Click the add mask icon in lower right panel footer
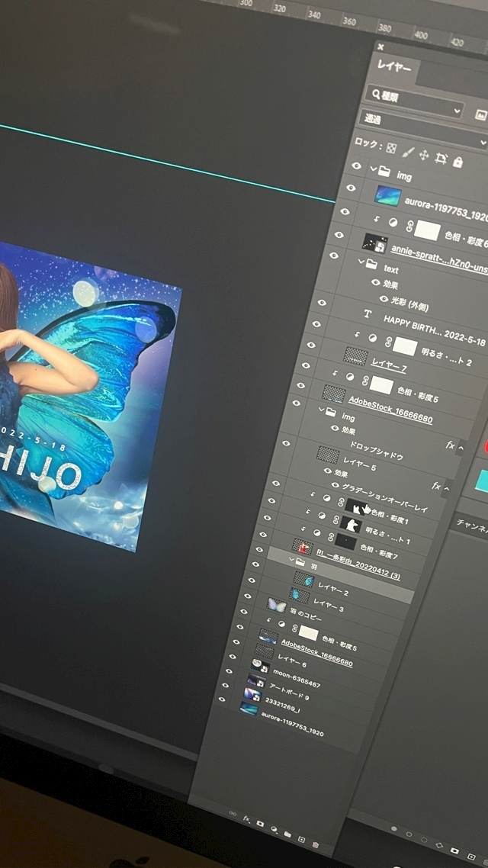488x868 pixels. point(454,850)
